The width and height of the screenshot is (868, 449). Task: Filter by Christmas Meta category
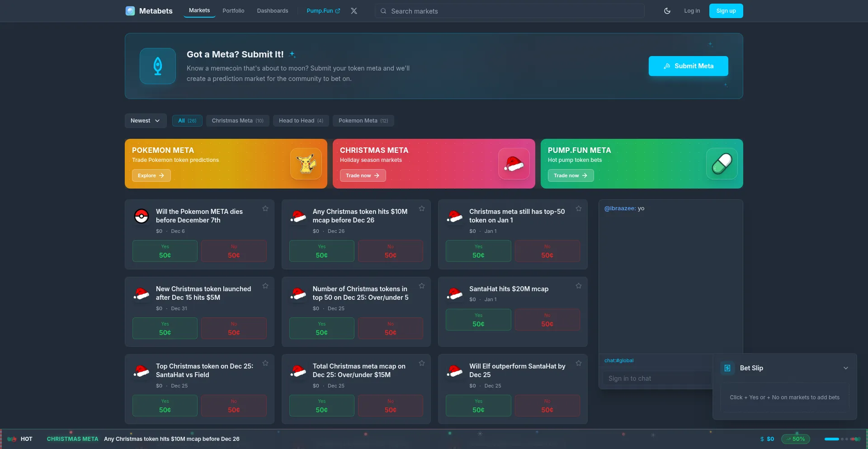click(237, 121)
